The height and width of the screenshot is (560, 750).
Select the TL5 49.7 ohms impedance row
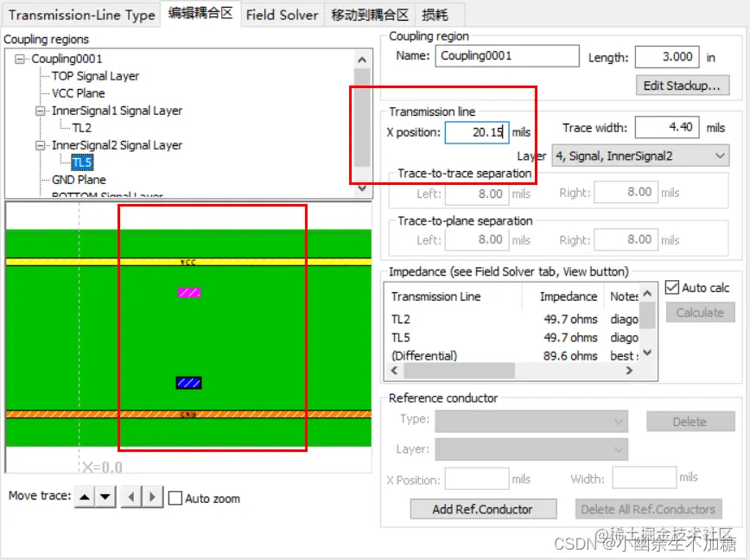point(512,338)
